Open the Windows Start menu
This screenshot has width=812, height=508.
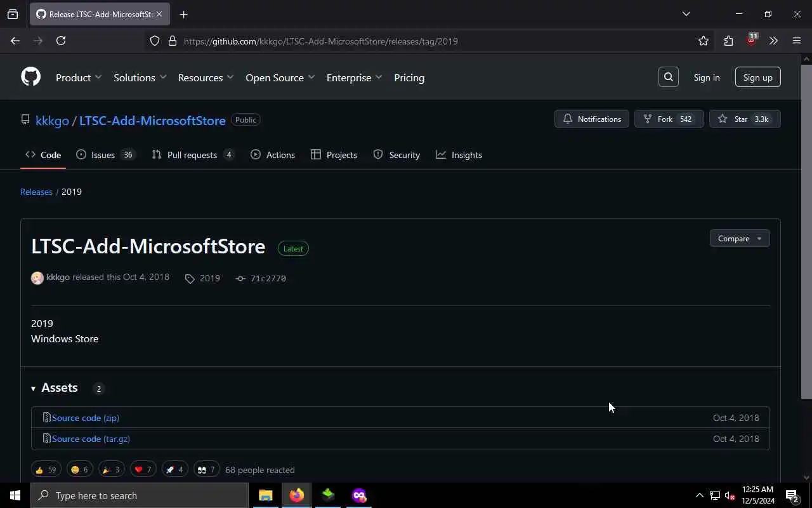[15, 495]
